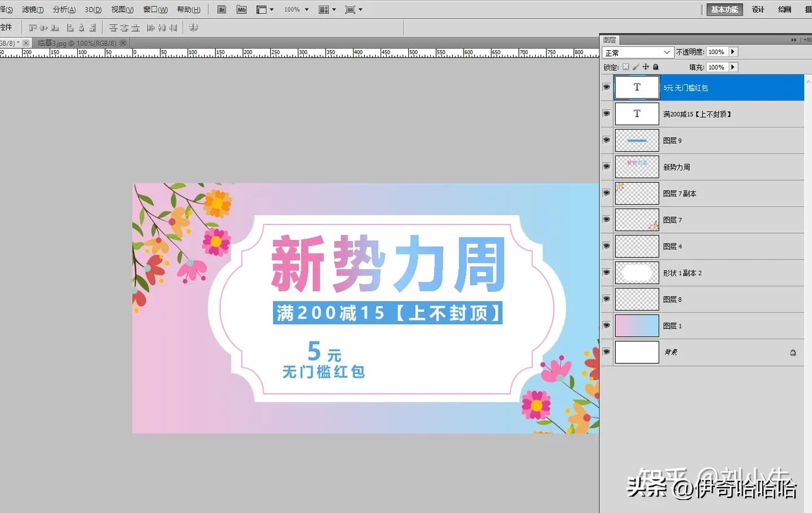Hide the 背景 layer

[x=606, y=352]
